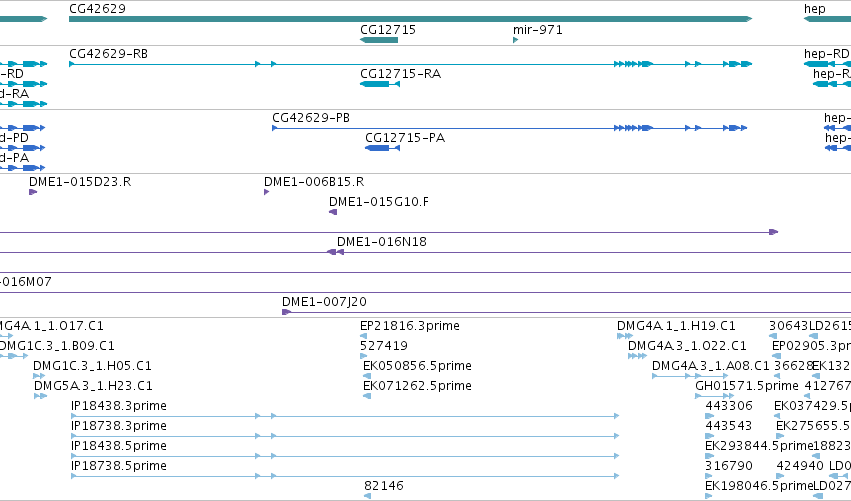Click the DMG1C.3_1.B09.C1 label

[x=56, y=346]
